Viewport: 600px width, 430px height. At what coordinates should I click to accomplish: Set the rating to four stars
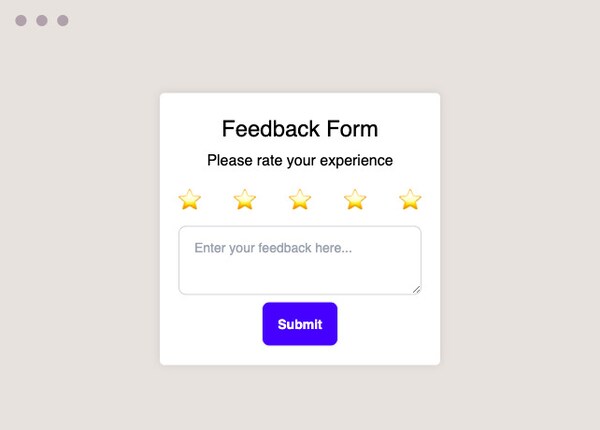355,200
